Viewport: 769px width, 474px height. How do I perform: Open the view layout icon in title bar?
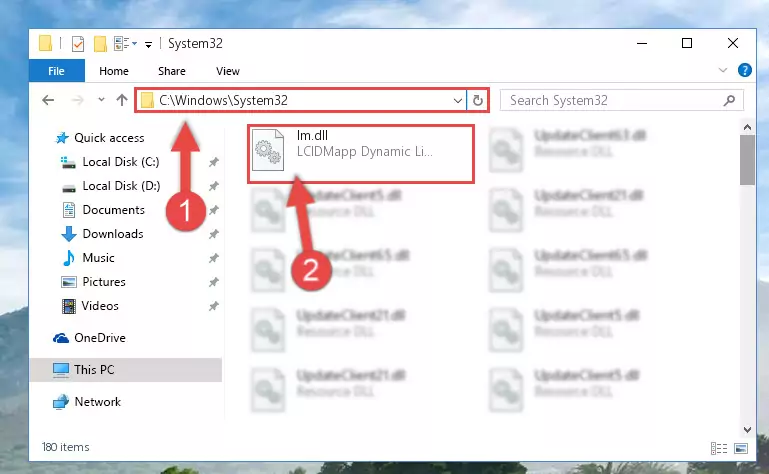pos(121,44)
